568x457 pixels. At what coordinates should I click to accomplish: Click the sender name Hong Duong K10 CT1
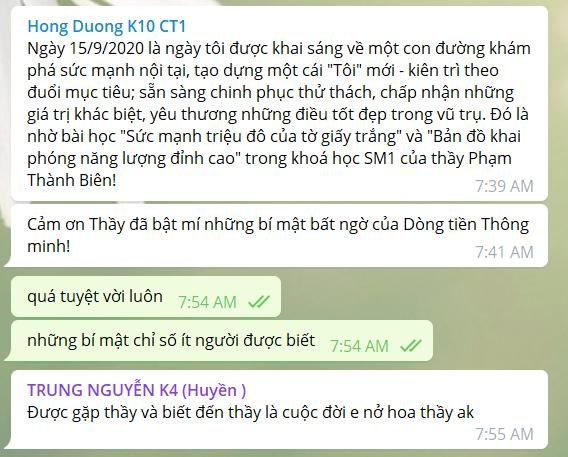click(106, 26)
